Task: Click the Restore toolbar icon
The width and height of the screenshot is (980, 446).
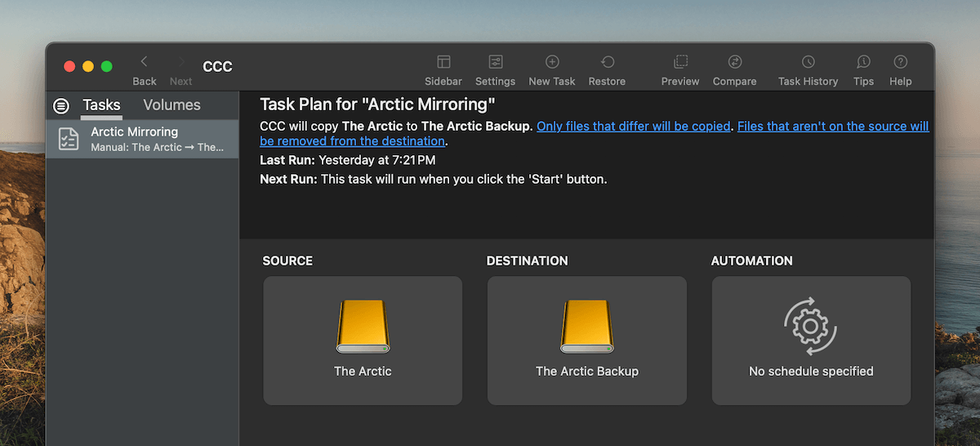Action: pos(607,63)
